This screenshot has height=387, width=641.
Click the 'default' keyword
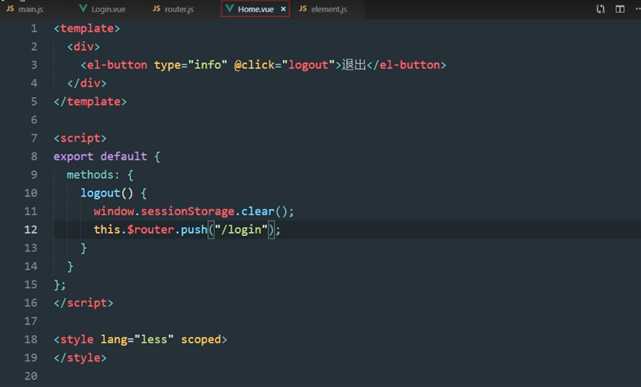click(123, 157)
